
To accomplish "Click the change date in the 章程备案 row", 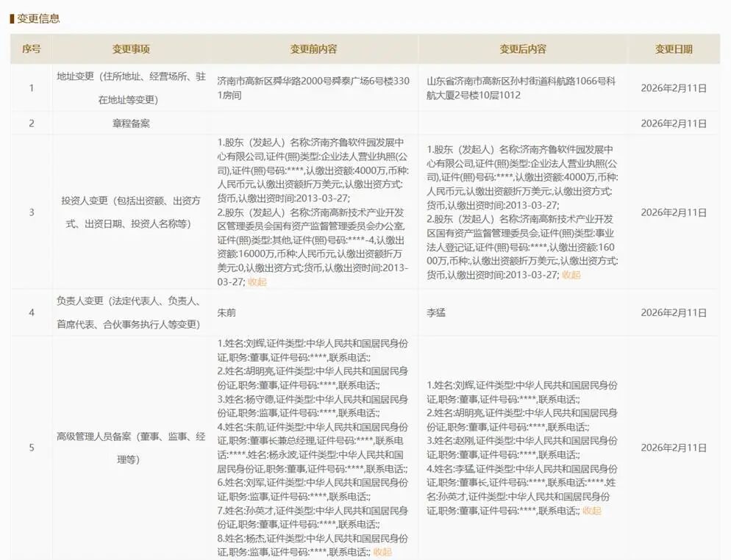I will coord(674,123).
